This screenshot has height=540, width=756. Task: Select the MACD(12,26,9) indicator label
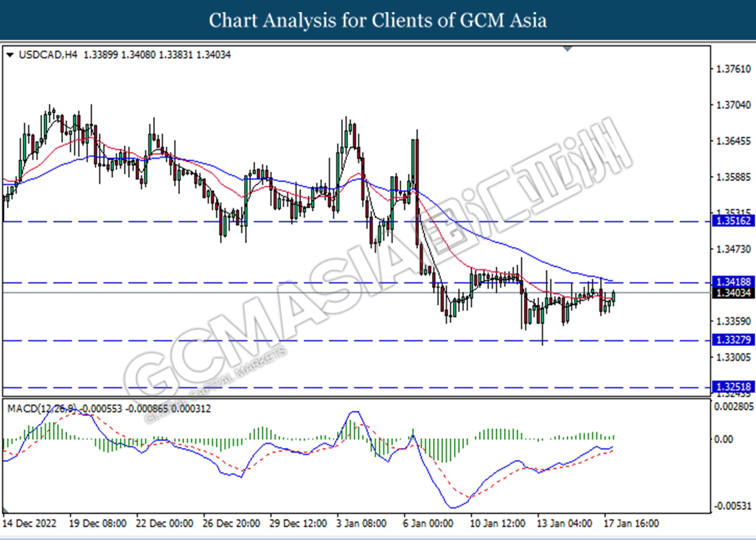coord(42,409)
